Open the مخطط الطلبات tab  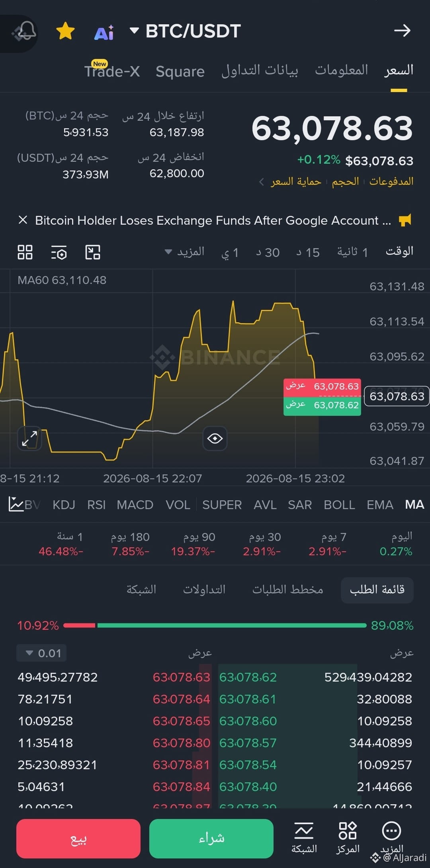point(288,590)
